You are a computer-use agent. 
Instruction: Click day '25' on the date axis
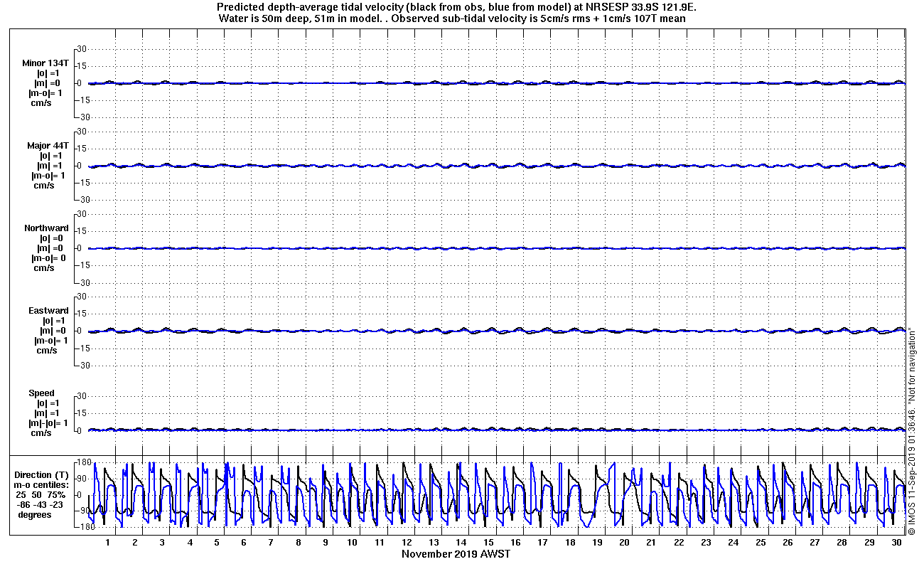click(761, 543)
